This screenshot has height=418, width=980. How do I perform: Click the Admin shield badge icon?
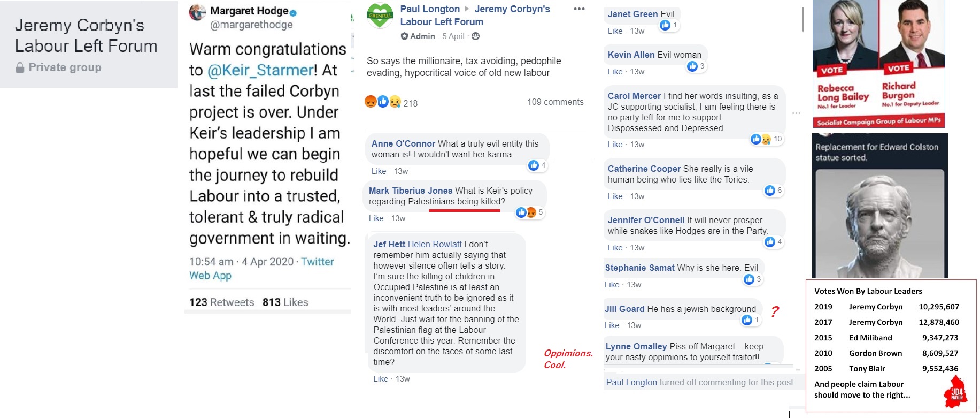(405, 36)
